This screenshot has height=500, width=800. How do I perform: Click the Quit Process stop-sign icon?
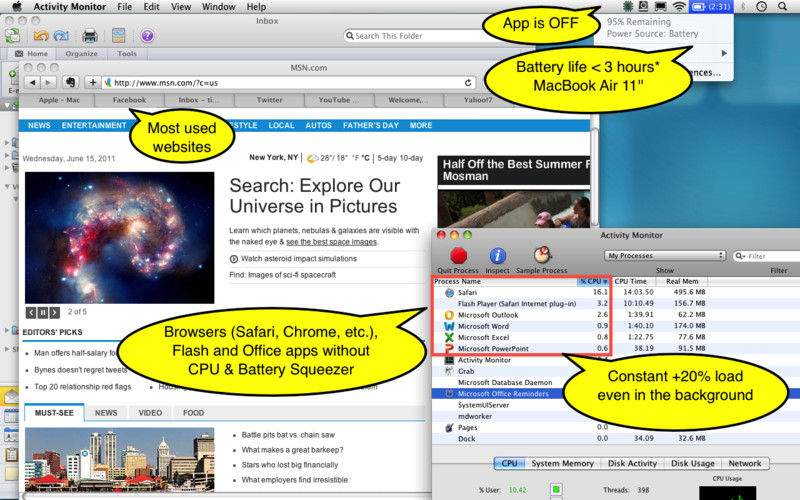(458, 255)
